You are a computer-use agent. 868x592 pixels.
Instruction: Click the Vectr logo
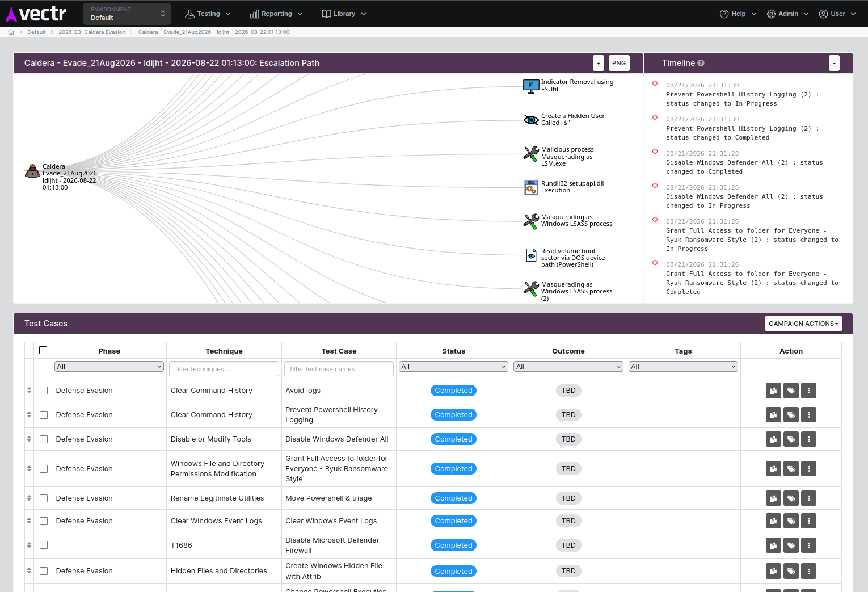36,14
